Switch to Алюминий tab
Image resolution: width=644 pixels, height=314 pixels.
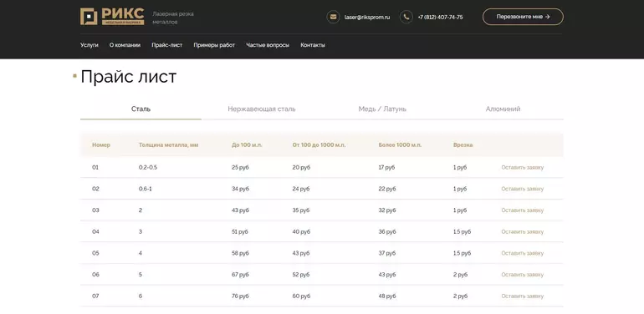click(503, 109)
